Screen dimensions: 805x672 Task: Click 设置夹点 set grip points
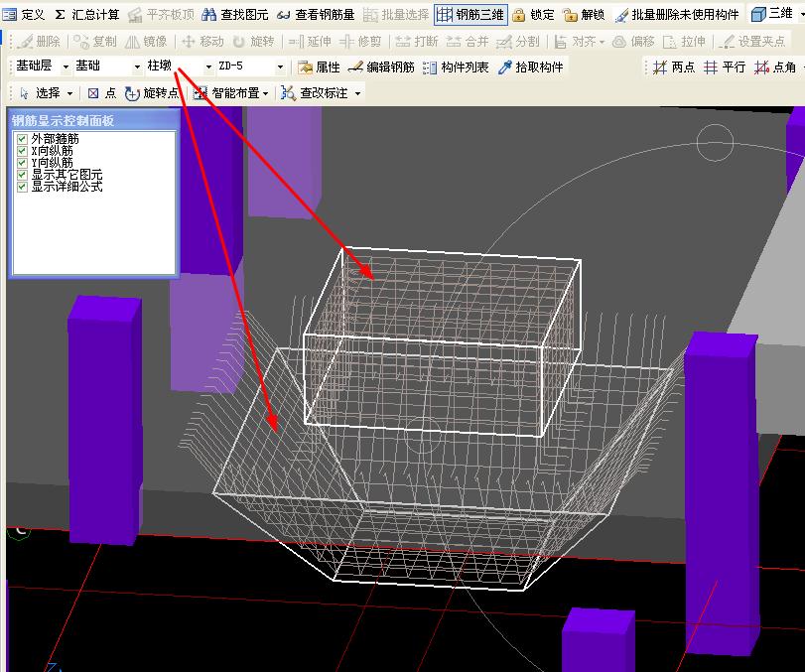point(752,41)
